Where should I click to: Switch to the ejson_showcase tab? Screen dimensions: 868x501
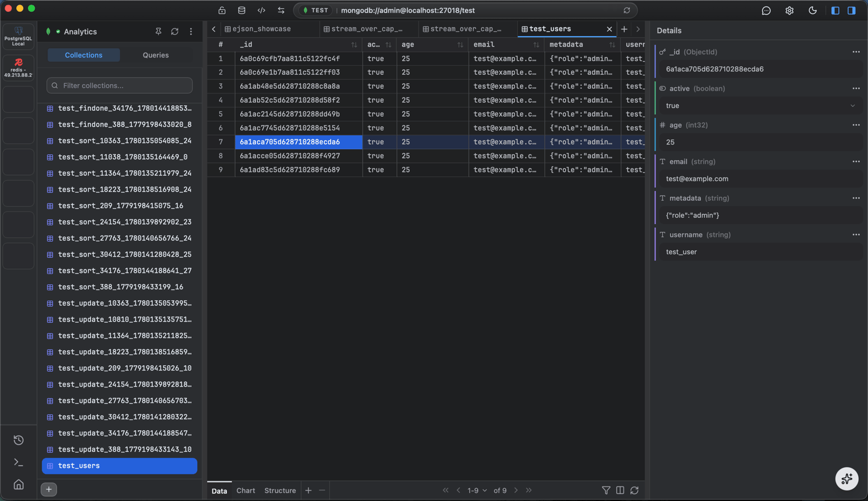[x=263, y=29]
